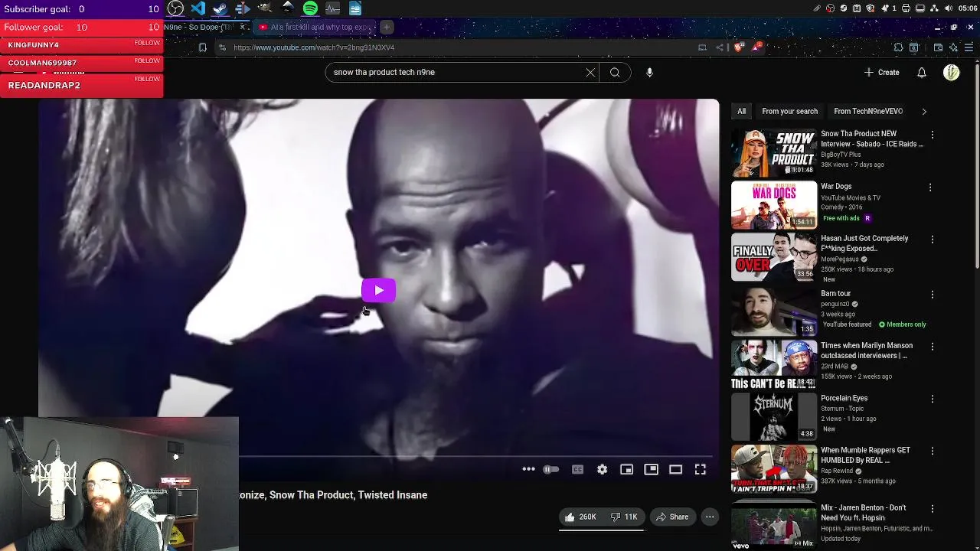
Task: Click the Share button
Action: (671, 517)
